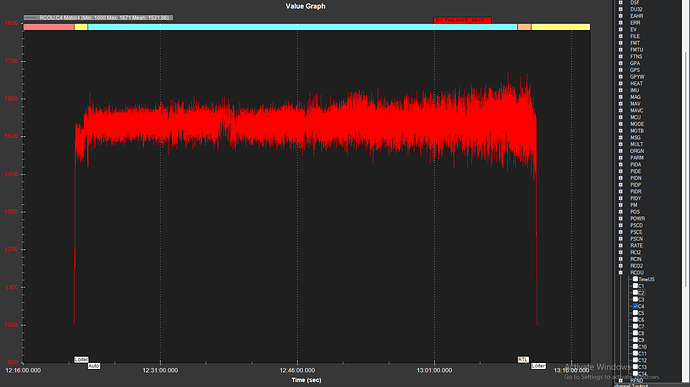
Task: Click the Auto mode marker on the time axis
Action: (94, 366)
